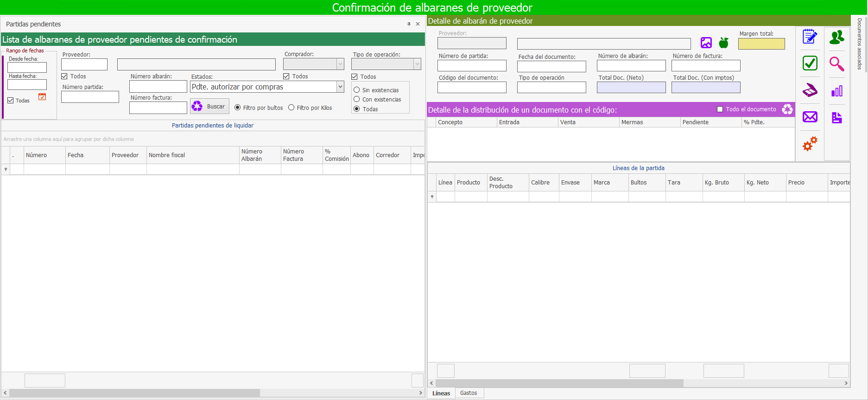The height and width of the screenshot is (400, 868).
Task: Click the green users icon
Action: pos(836,37)
